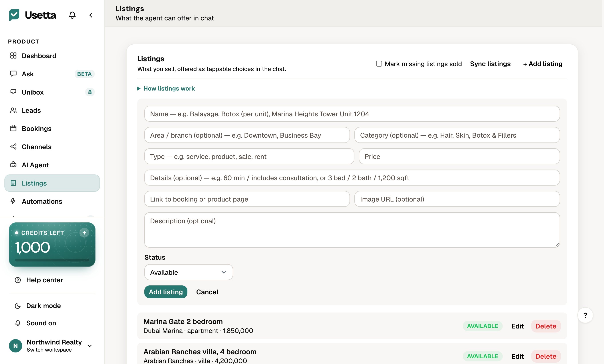Click the Unibox inbox icon
Image resolution: width=604 pixels, height=364 pixels.
point(13,92)
